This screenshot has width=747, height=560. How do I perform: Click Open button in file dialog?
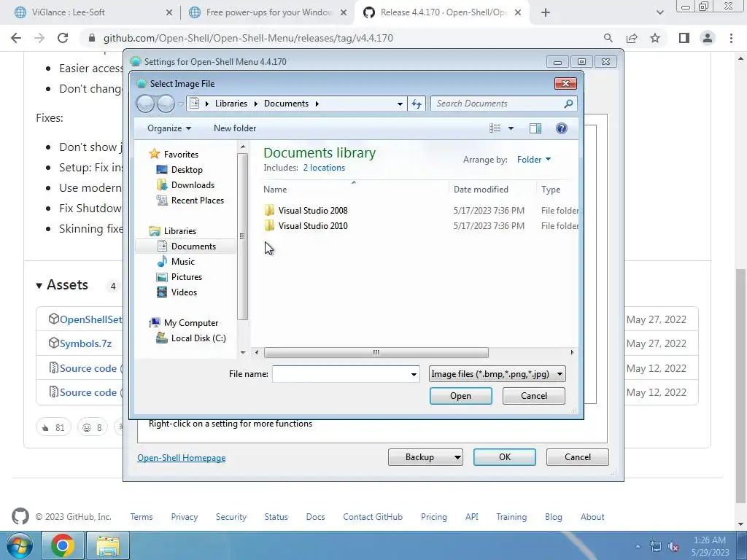click(461, 396)
